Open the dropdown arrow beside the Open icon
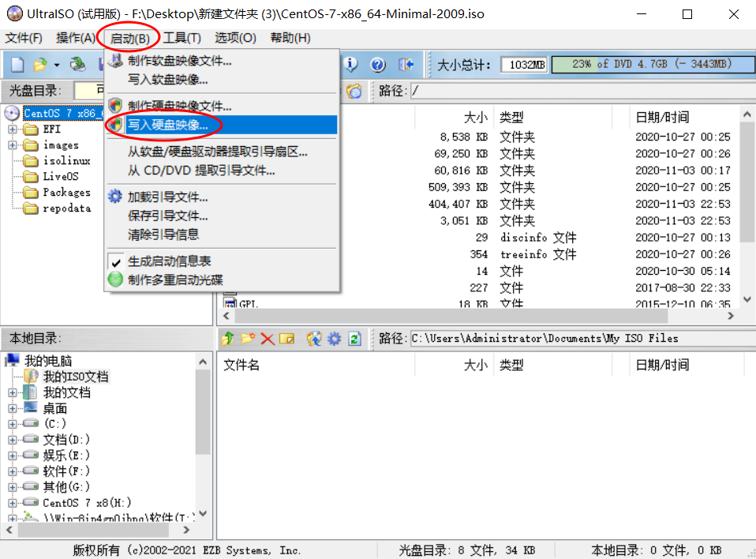756x559 pixels. coord(56,65)
